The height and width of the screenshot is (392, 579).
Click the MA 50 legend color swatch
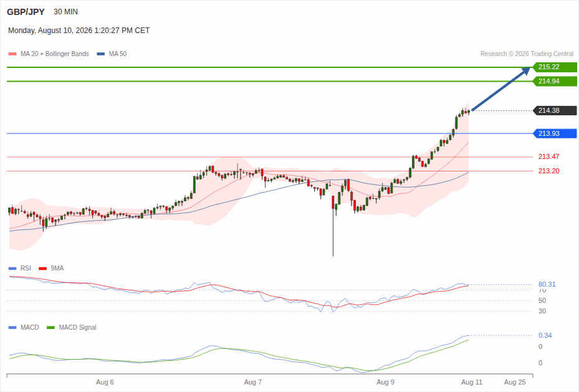click(x=100, y=54)
